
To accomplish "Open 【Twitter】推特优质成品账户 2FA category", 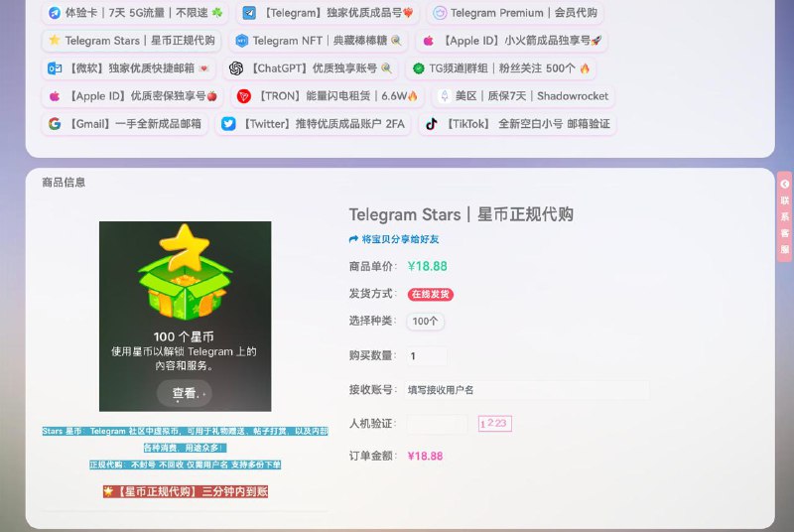I will 313,123.
